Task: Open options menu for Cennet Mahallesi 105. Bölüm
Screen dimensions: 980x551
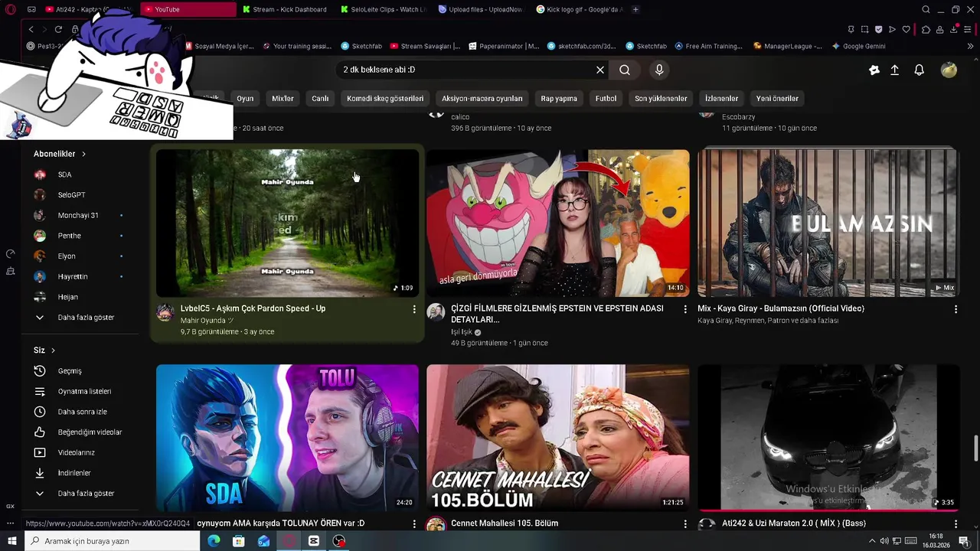Action: 685,523
